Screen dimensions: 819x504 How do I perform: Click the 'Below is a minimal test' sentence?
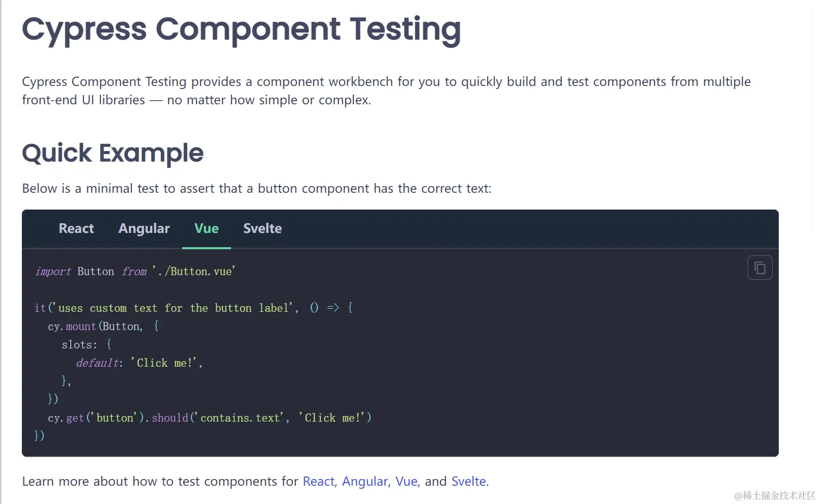[257, 189]
